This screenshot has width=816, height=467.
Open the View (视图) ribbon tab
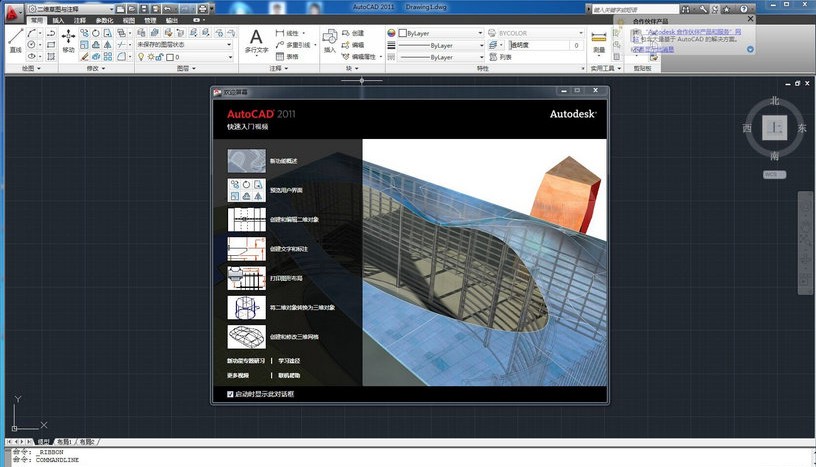point(128,20)
